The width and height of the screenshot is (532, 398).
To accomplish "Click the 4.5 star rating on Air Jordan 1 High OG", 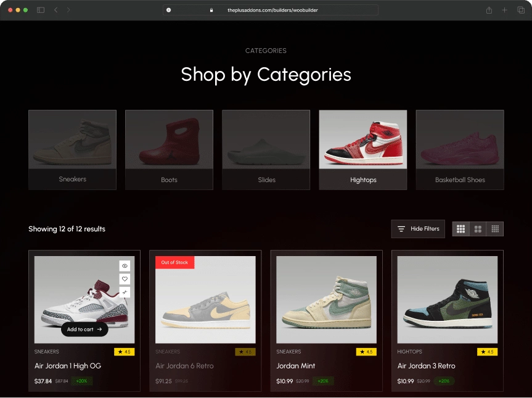I will coord(124,352).
